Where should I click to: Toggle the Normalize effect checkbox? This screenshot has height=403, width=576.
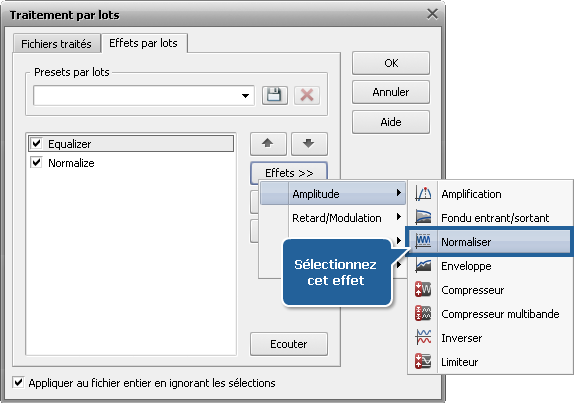click(x=36, y=162)
